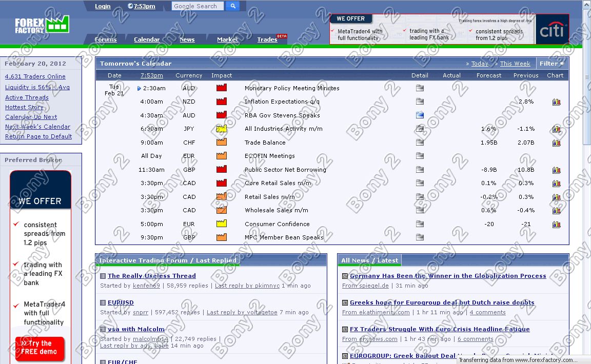The image size is (591, 364).
Task: Open the Trades beta tab
Action: [x=267, y=39]
